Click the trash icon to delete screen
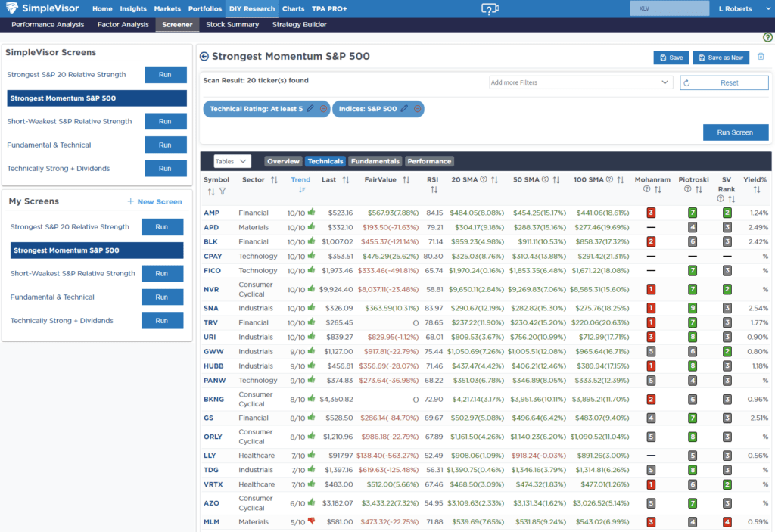The height and width of the screenshot is (532, 775). point(761,57)
